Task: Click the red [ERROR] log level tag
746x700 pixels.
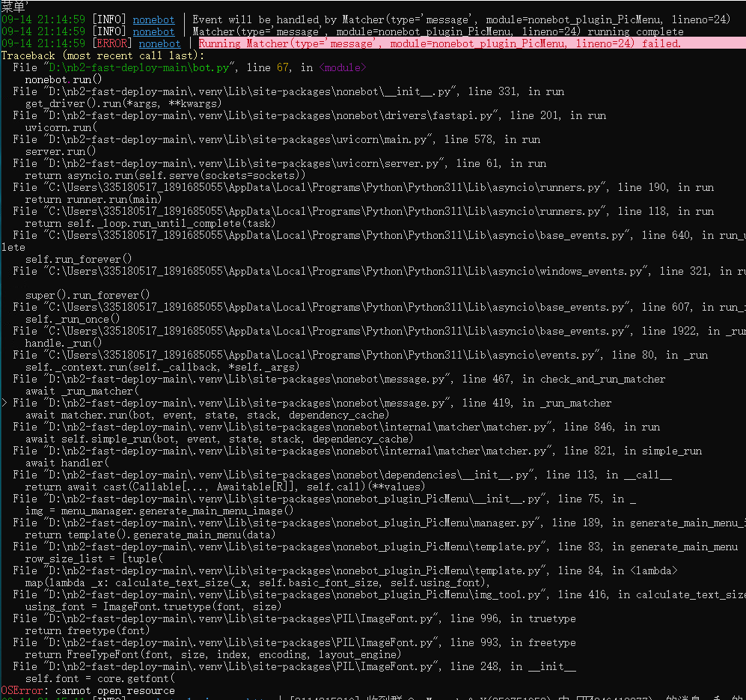Action: point(111,44)
